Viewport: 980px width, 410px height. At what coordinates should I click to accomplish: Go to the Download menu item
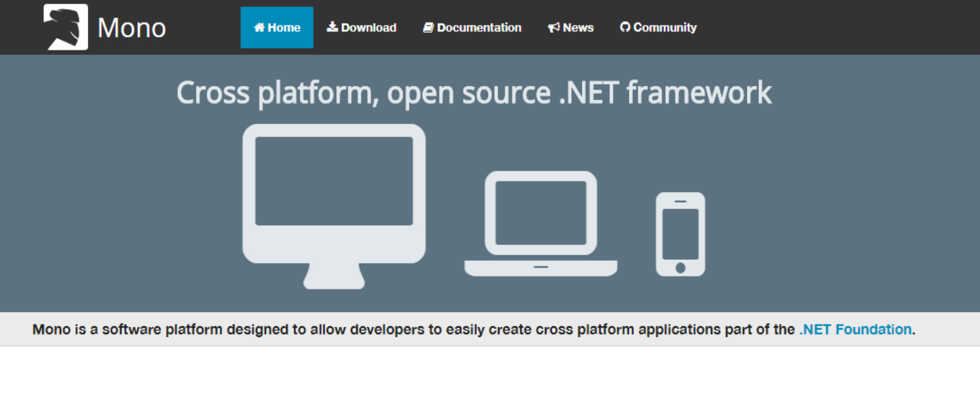pos(361,28)
